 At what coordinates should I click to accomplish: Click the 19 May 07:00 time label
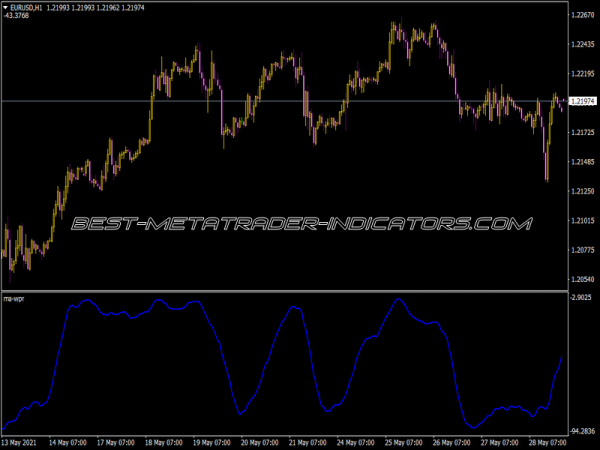pyautogui.click(x=210, y=442)
